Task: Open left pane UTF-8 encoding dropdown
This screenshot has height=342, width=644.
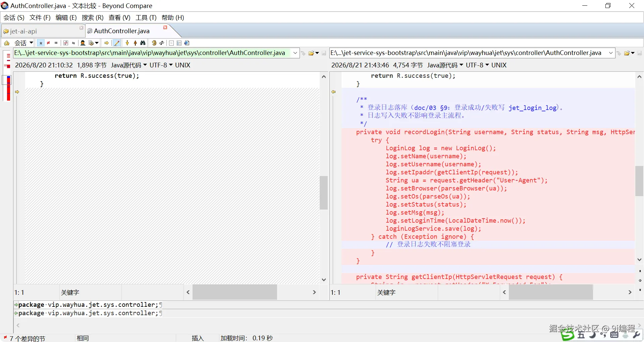Action: pos(161,65)
